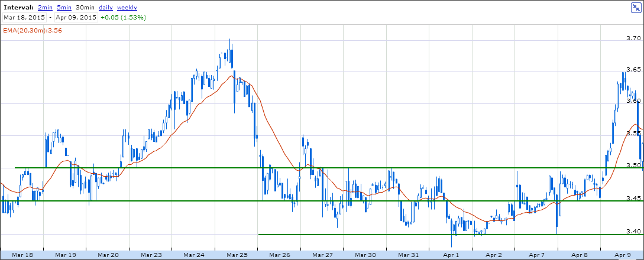The height and width of the screenshot is (260, 644).
Task: Switch interval to 5min
Action: [x=64, y=8]
